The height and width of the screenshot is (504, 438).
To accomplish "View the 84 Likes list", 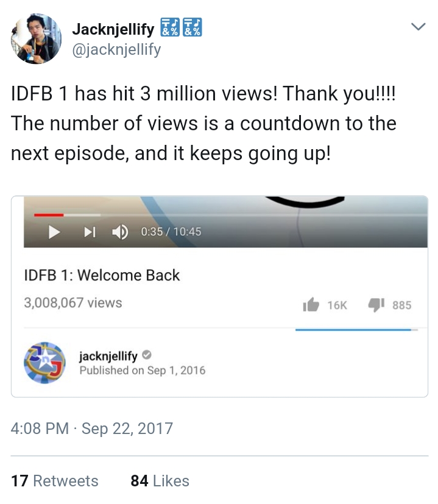I will pyautogui.click(x=160, y=481).
